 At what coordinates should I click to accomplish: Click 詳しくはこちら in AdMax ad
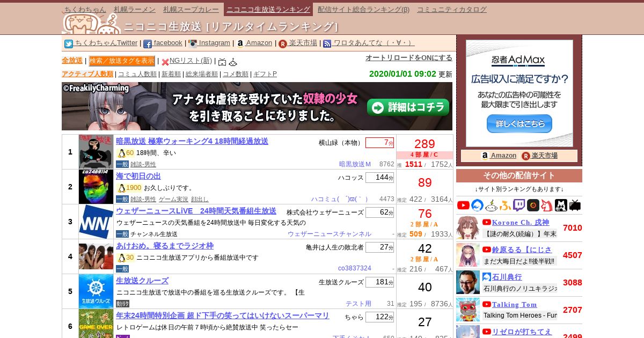coord(519,123)
